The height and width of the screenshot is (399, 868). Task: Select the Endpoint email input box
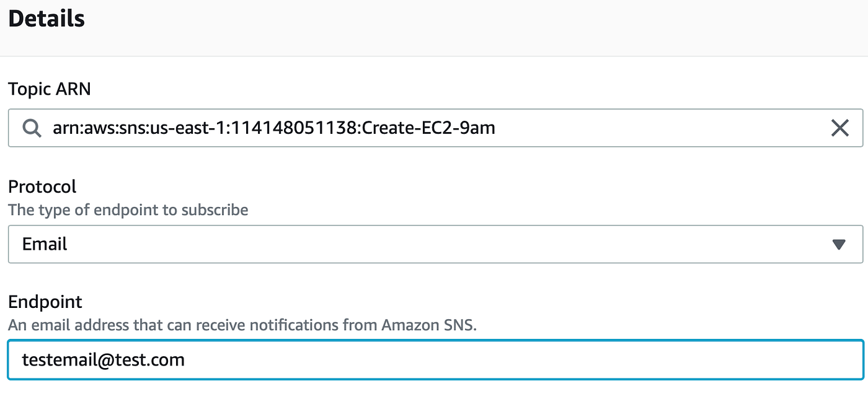tap(372, 359)
